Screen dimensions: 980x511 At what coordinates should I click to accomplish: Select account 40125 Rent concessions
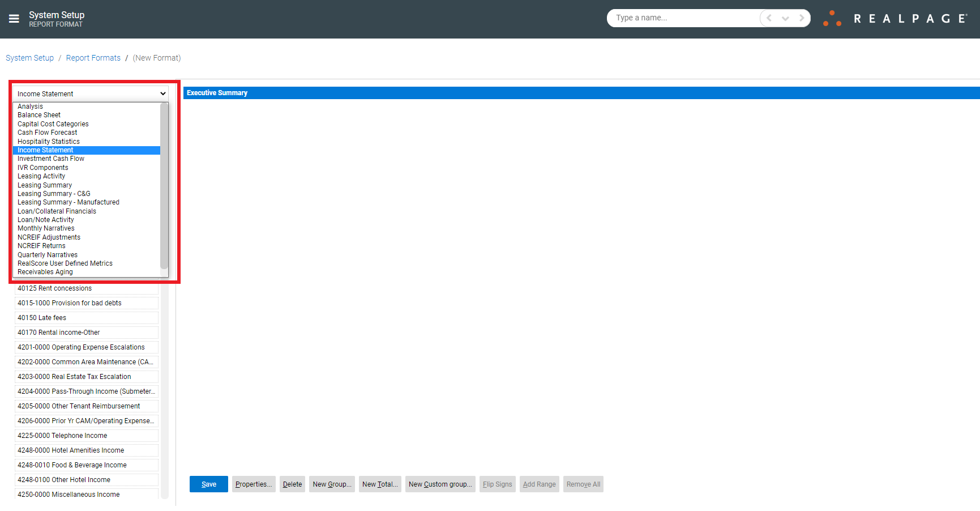point(86,288)
